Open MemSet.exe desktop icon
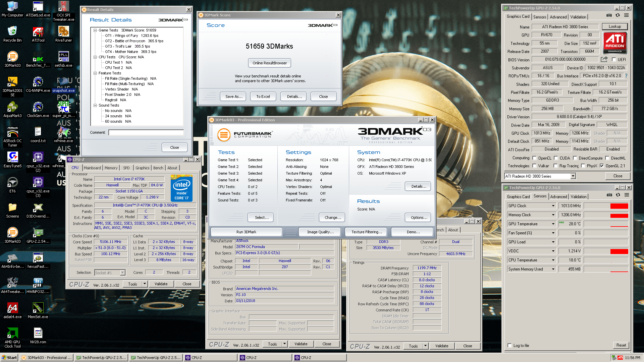The width and height of the screenshot is (644, 362). click(x=38, y=310)
